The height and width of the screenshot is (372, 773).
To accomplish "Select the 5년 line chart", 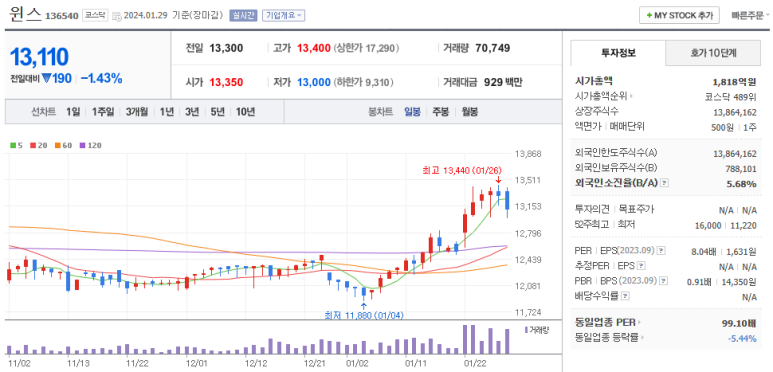I will (217, 112).
